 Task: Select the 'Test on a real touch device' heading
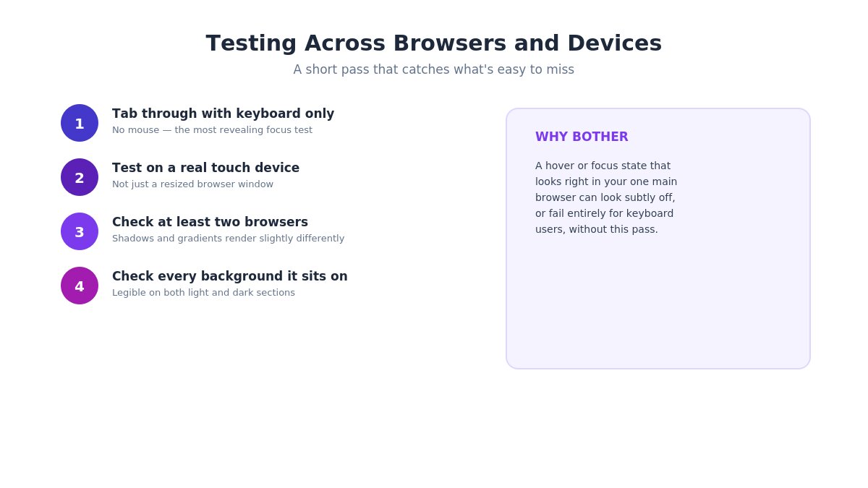(205, 168)
